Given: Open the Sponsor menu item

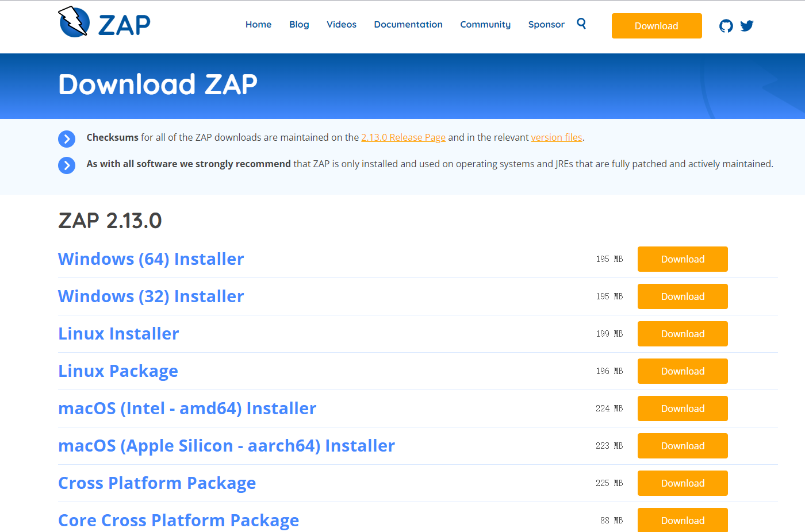Looking at the screenshot, I should 546,25.
